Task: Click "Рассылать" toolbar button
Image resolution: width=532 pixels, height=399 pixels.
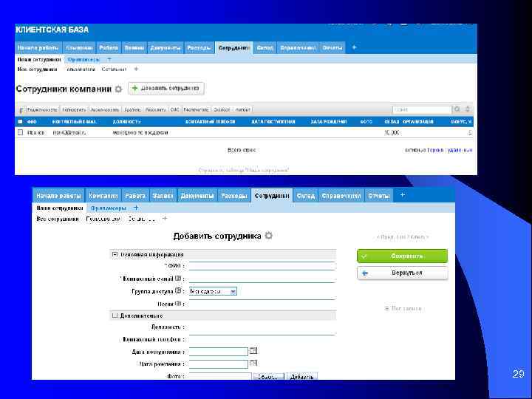Action: pos(155,109)
